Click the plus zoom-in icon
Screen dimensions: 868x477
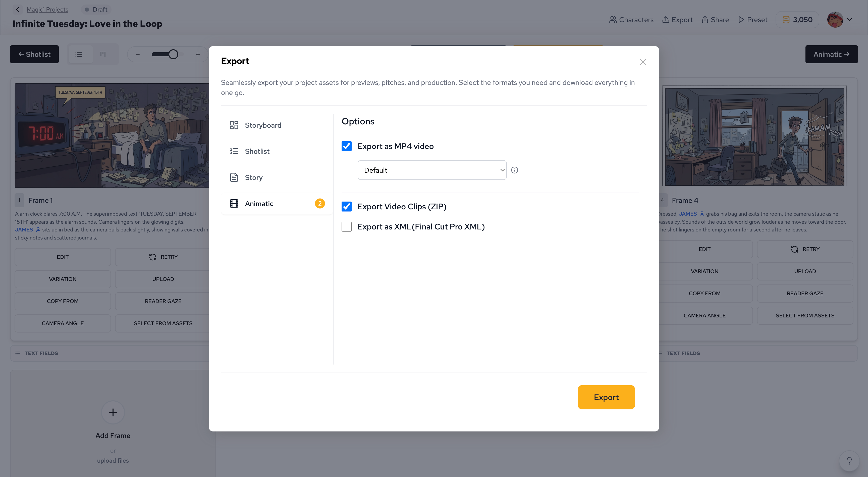198,54
